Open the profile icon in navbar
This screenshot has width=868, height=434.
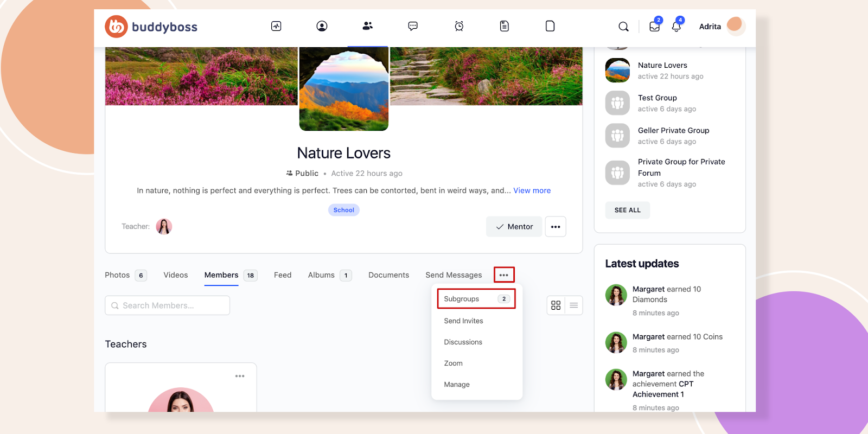tap(322, 26)
